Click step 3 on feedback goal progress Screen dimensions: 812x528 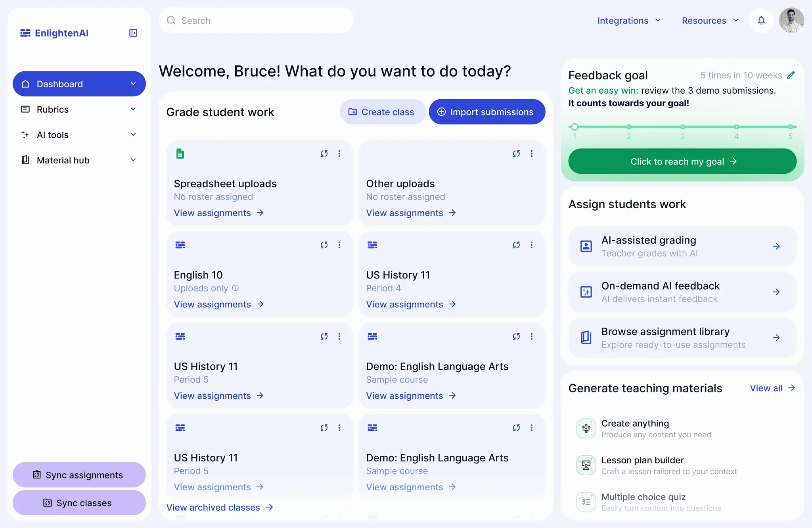tap(682, 127)
